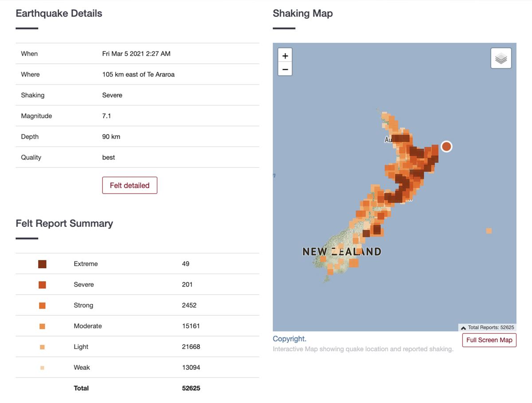Click the Earthquake Details heading
The height and width of the screenshot is (403, 532).
59,13
